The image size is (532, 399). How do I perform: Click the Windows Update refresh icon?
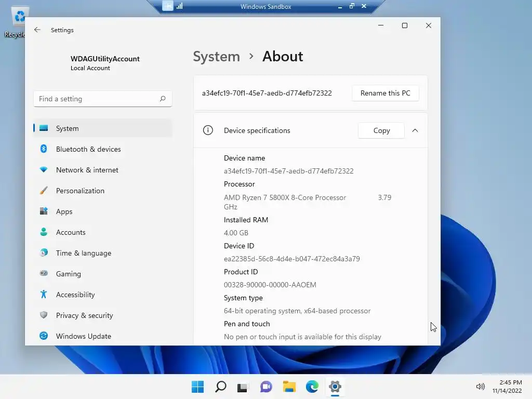(x=44, y=336)
